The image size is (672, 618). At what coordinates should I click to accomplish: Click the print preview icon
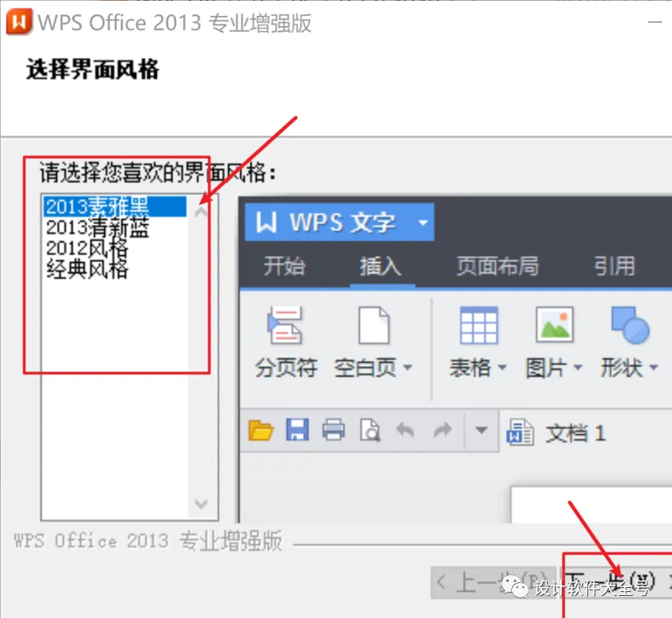click(370, 430)
